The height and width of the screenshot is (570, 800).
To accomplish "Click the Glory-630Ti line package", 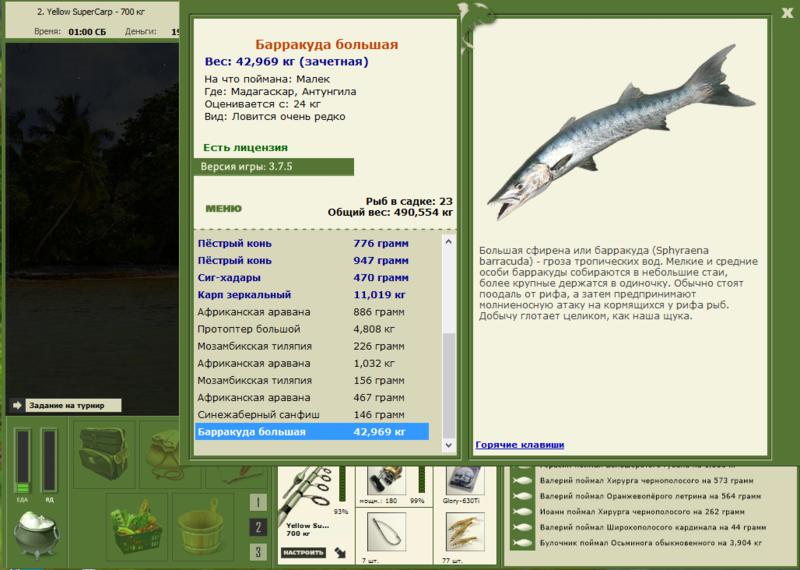I will [x=465, y=480].
